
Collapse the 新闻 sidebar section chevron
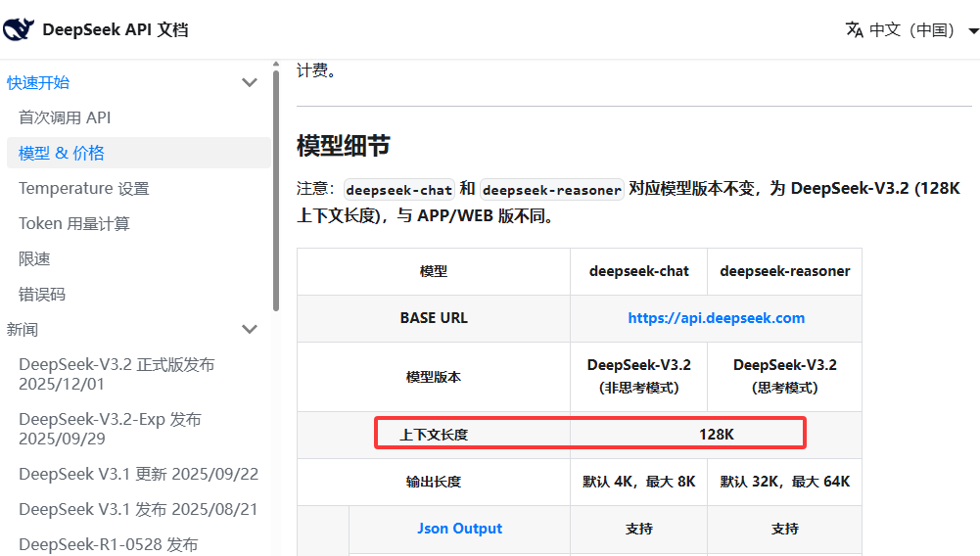coord(250,330)
